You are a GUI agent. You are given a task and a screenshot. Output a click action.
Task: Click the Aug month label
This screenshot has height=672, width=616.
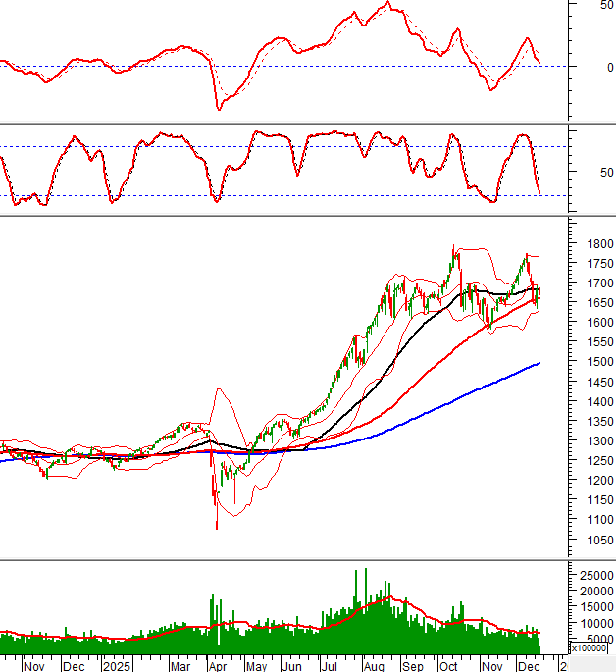point(373,665)
